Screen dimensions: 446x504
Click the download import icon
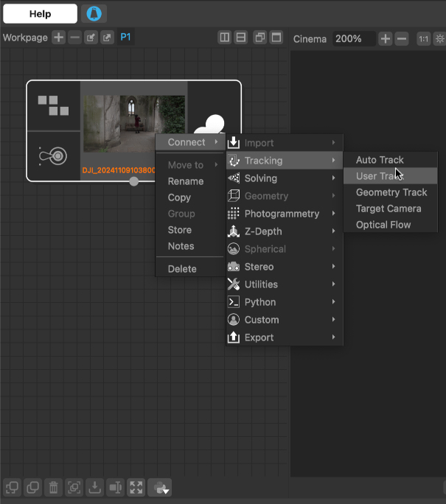[x=95, y=487]
